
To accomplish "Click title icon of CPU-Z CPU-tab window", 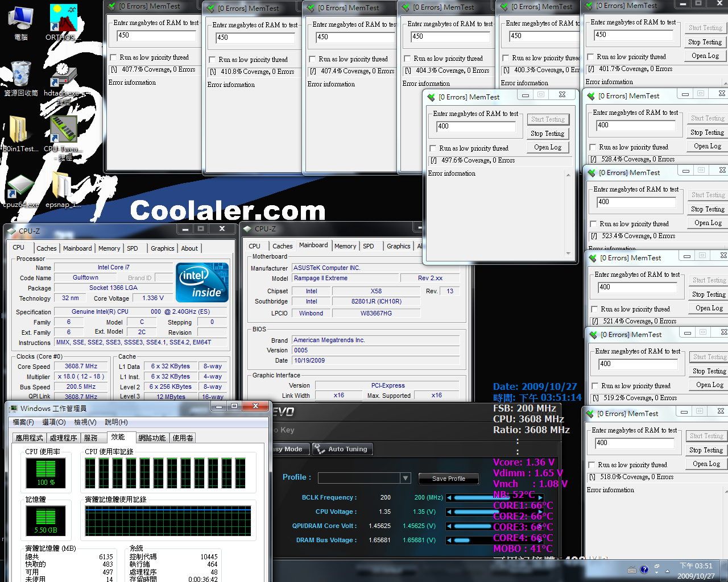I will click(12, 231).
